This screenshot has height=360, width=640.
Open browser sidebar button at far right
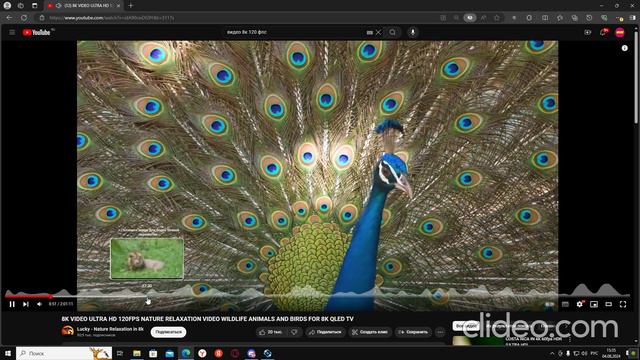pyautogui.click(x=633, y=18)
